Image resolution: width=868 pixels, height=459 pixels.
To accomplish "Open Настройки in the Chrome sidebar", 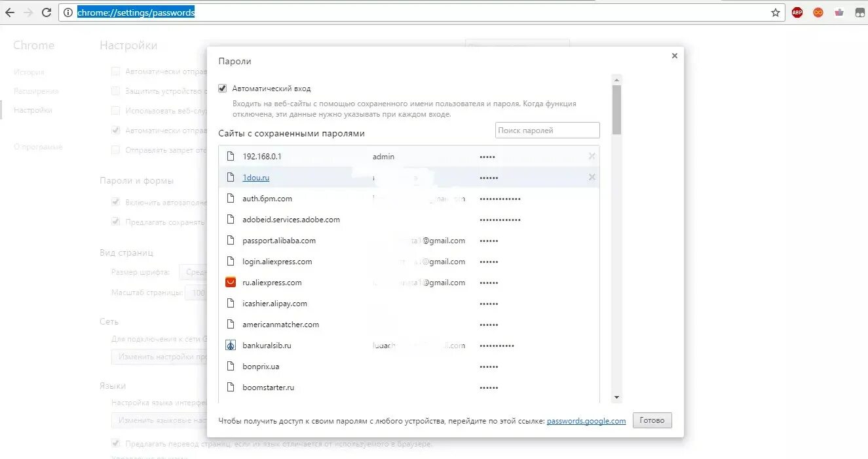I will tap(33, 110).
